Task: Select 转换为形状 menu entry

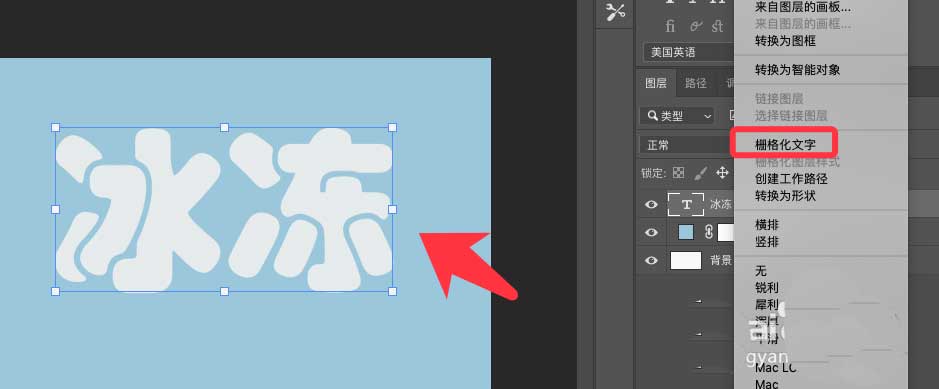Action: [785, 196]
